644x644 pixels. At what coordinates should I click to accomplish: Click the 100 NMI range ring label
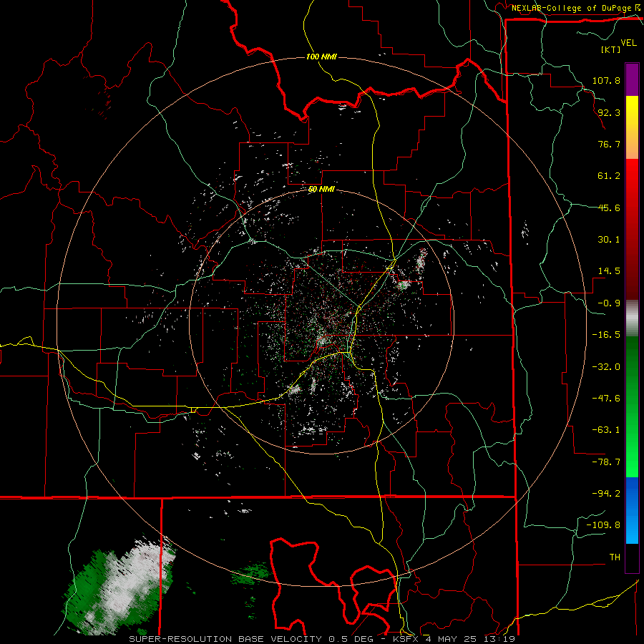(x=321, y=57)
